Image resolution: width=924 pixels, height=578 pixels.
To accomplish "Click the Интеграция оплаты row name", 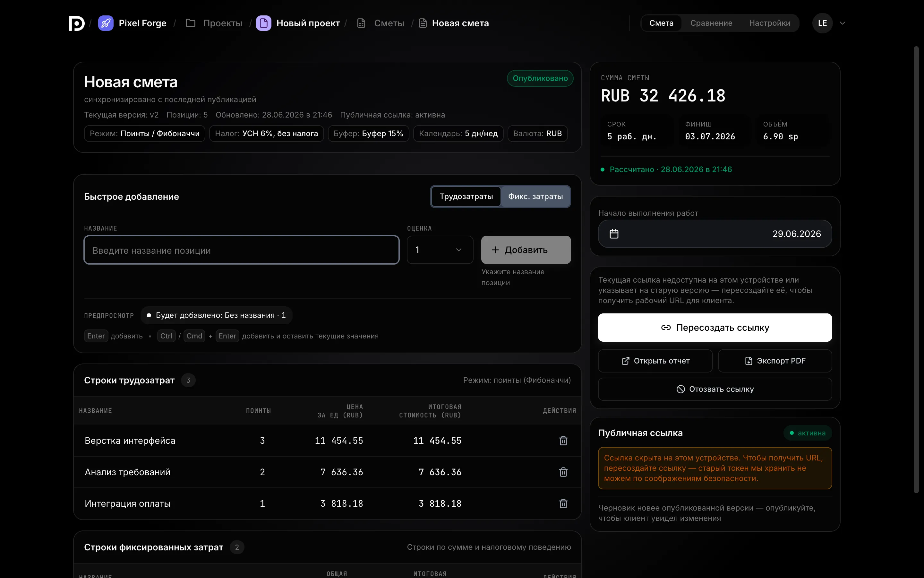I will (127, 504).
